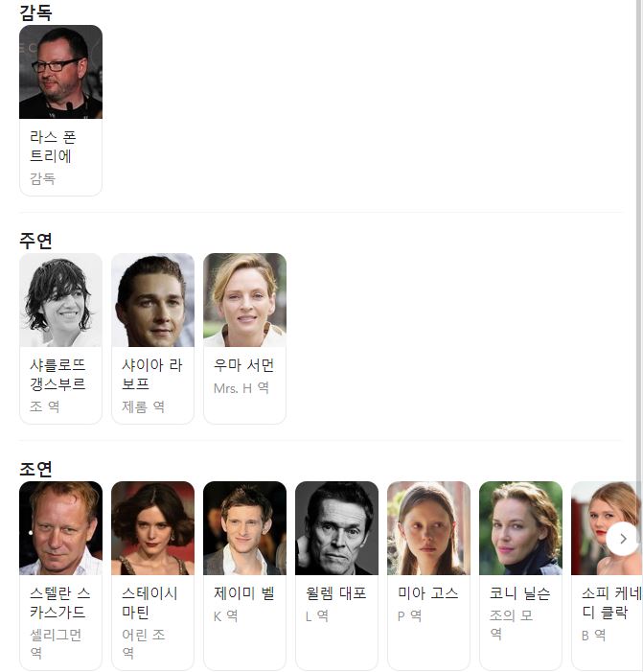Click the name 미아 고스

coord(428,593)
